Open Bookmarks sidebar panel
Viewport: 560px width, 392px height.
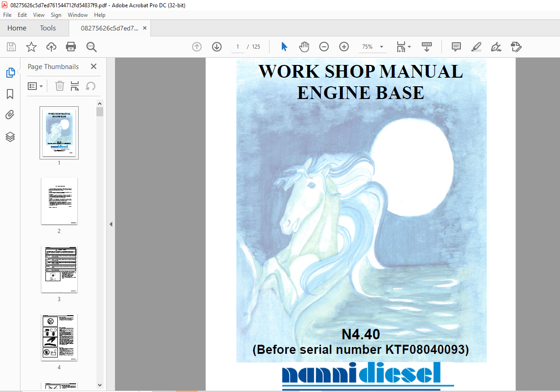[10, 94]
